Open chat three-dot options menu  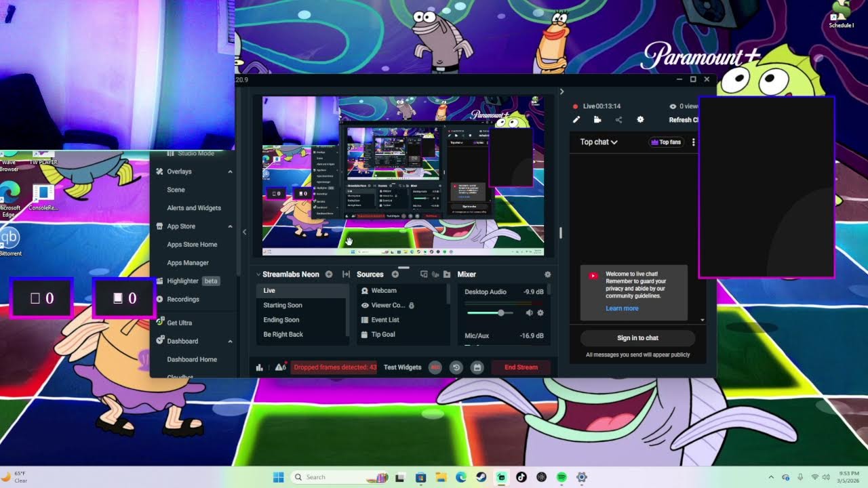tap(693, 142)
